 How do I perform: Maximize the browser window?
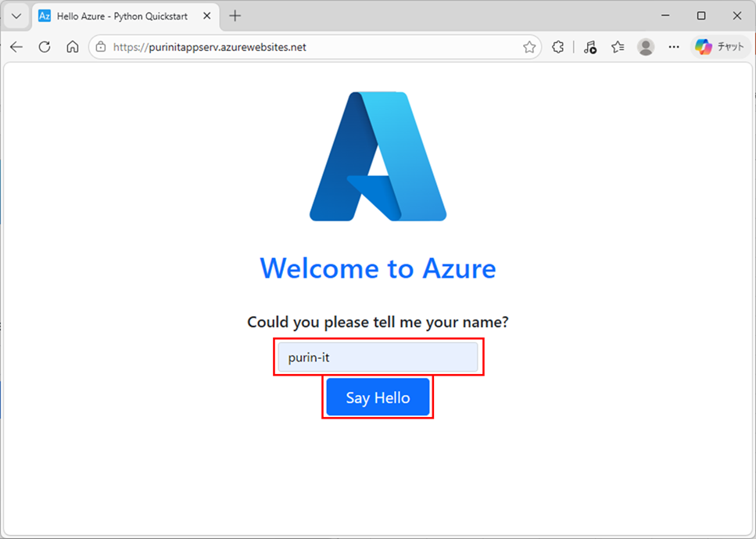tap(701, 16)
